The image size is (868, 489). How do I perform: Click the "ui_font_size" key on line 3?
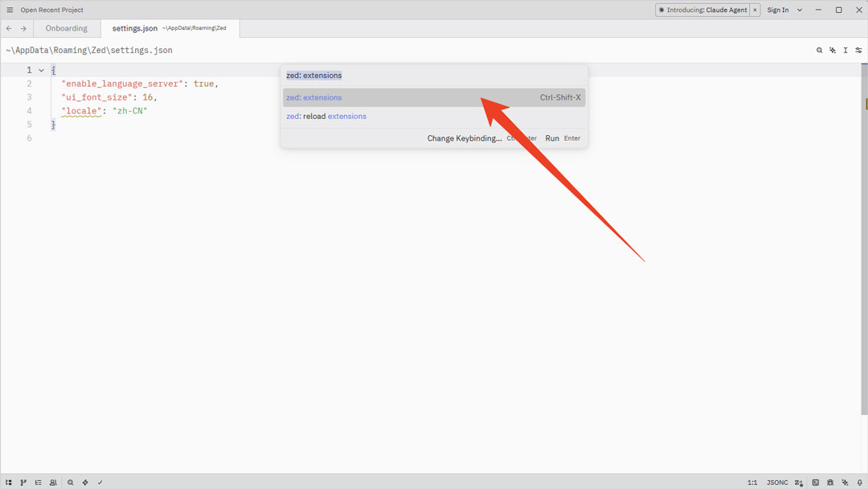[x=97, y=97]
